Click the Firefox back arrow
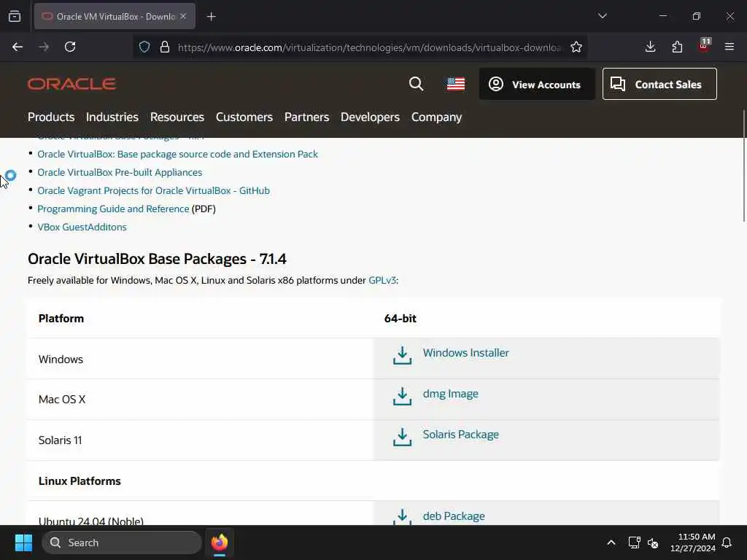 coord(18,47)
